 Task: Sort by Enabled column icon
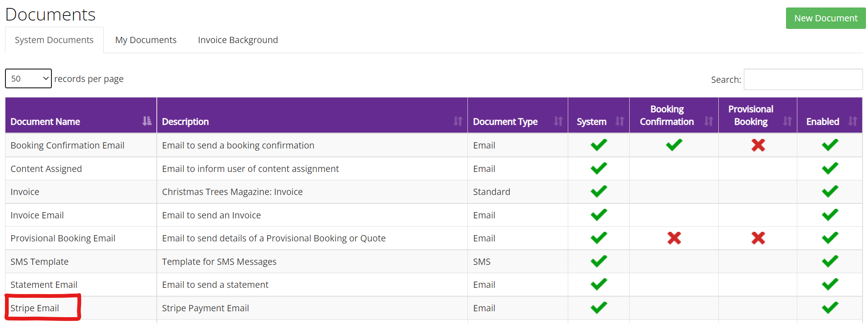click(x=853, y=121)
